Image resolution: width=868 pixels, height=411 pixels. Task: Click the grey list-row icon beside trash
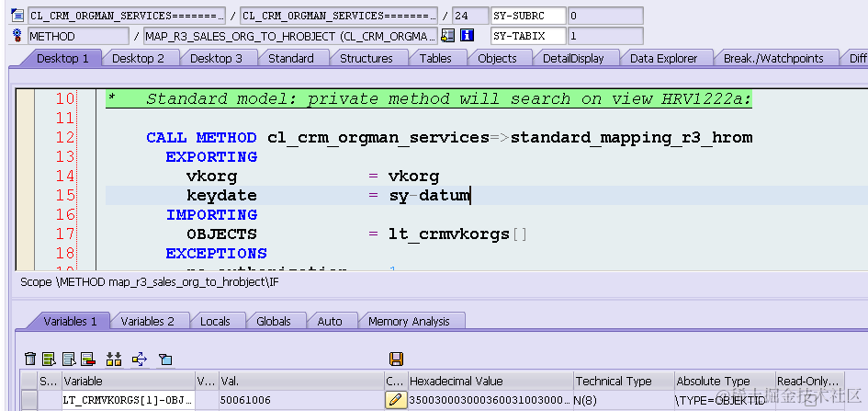tap(69, 359)
